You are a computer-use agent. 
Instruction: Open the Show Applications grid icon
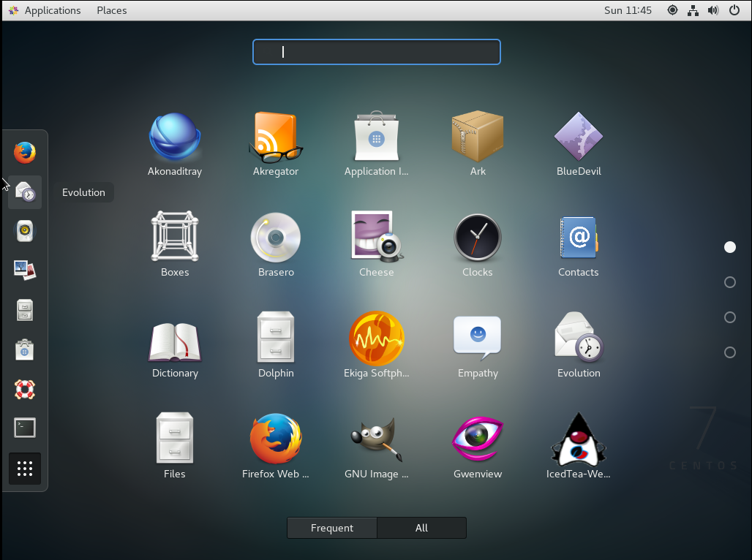click(x=24, y=468)
